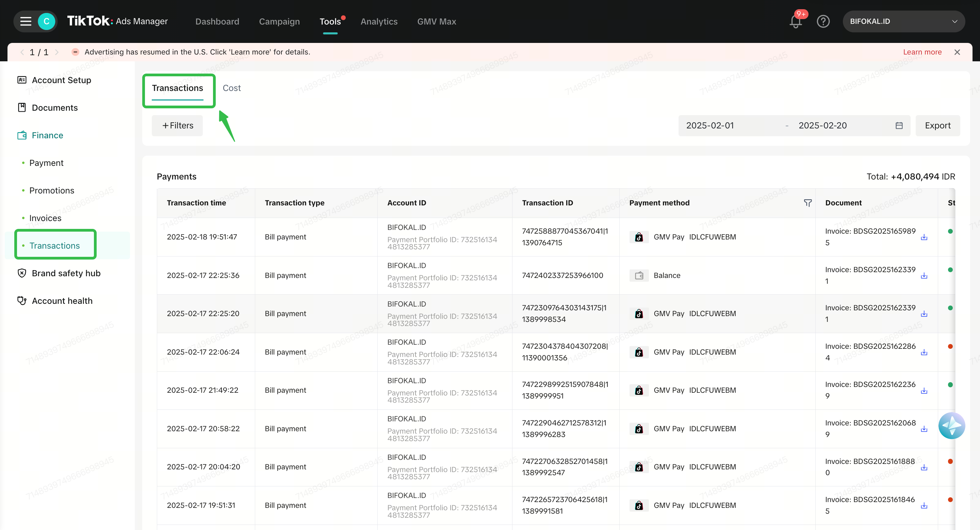Switch to the Cost tab
This screenshot has width=980, height=530.
tap(231, 88)
